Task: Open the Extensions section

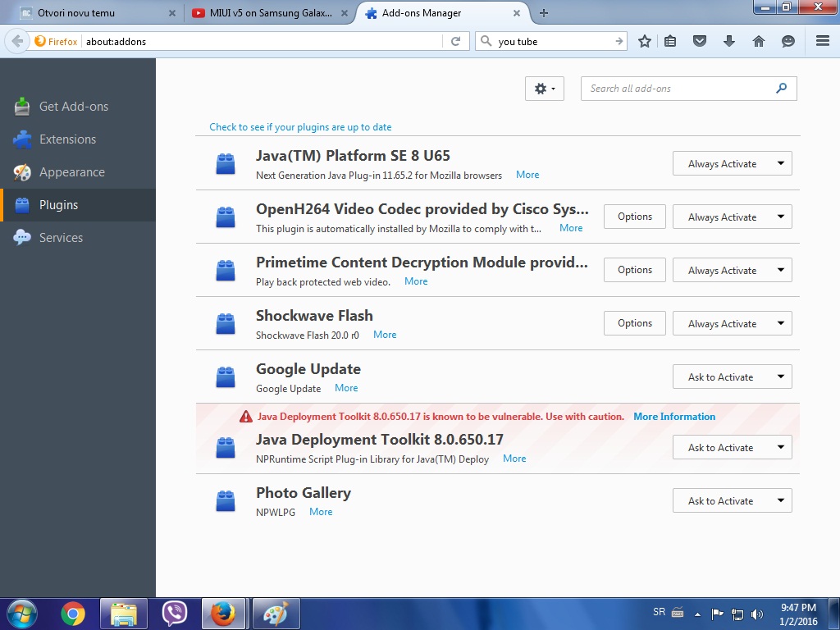Action: (x=78, y=139)
